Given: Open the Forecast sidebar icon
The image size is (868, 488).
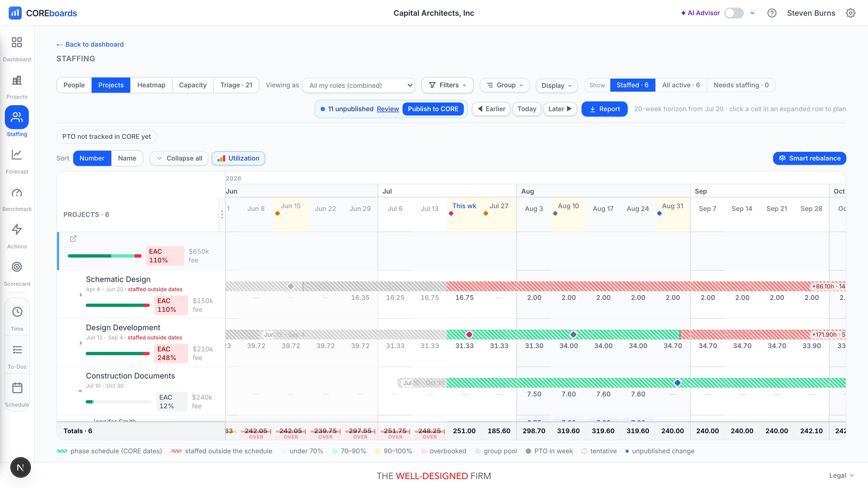Looking at the screenshot, I should coord(17,155).
